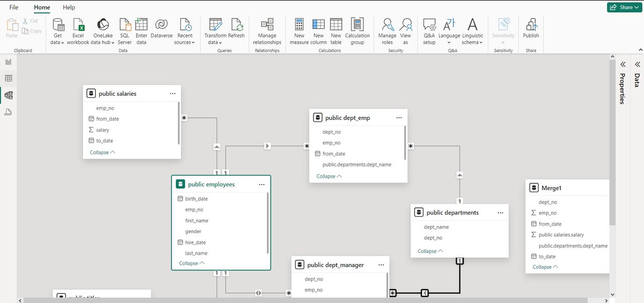Open the Help tab

(x=69, y=8)
